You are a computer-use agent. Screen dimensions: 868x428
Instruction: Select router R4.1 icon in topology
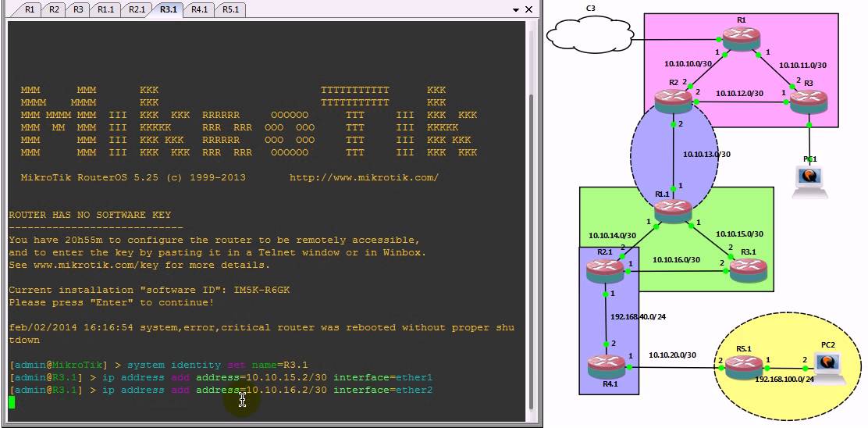(x=607, y=366)
